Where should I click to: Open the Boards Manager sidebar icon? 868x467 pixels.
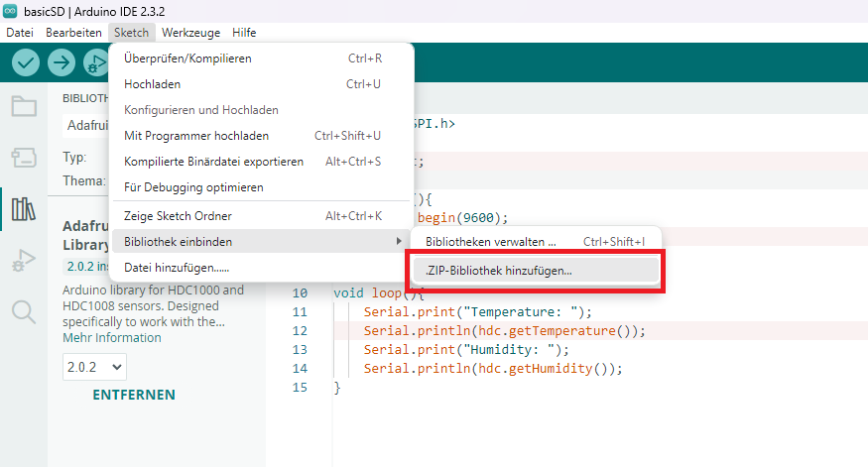(x=23, y=158)
